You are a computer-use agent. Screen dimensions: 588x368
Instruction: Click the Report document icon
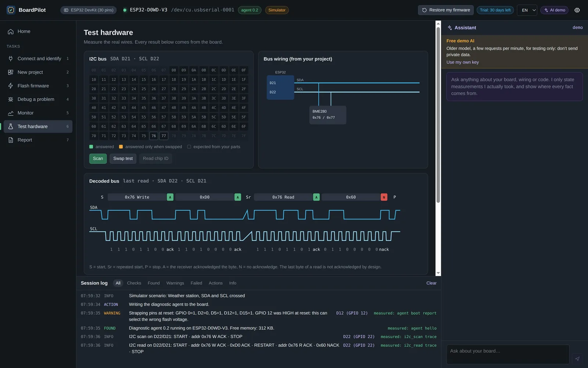pos(11,140)
